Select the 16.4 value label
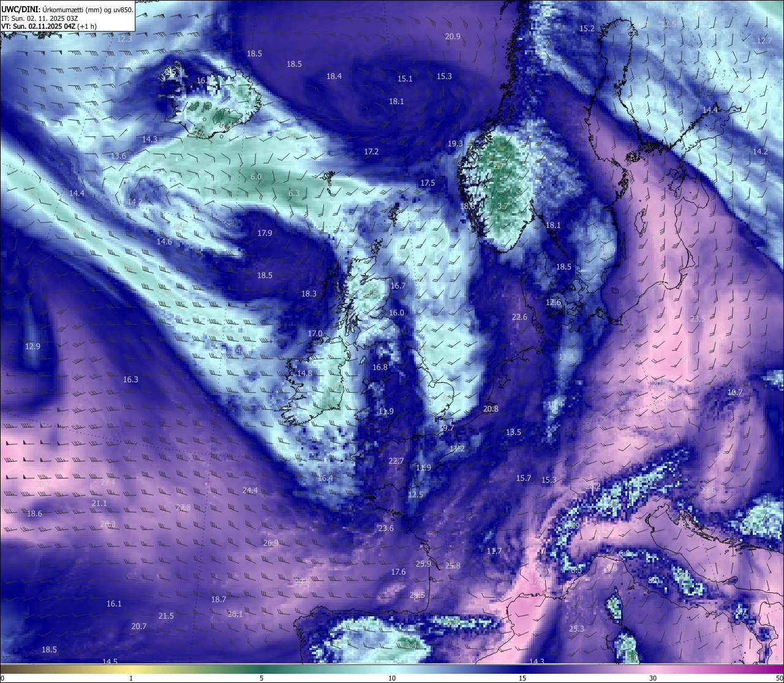The image size is (784, 683). click(325, 478)
